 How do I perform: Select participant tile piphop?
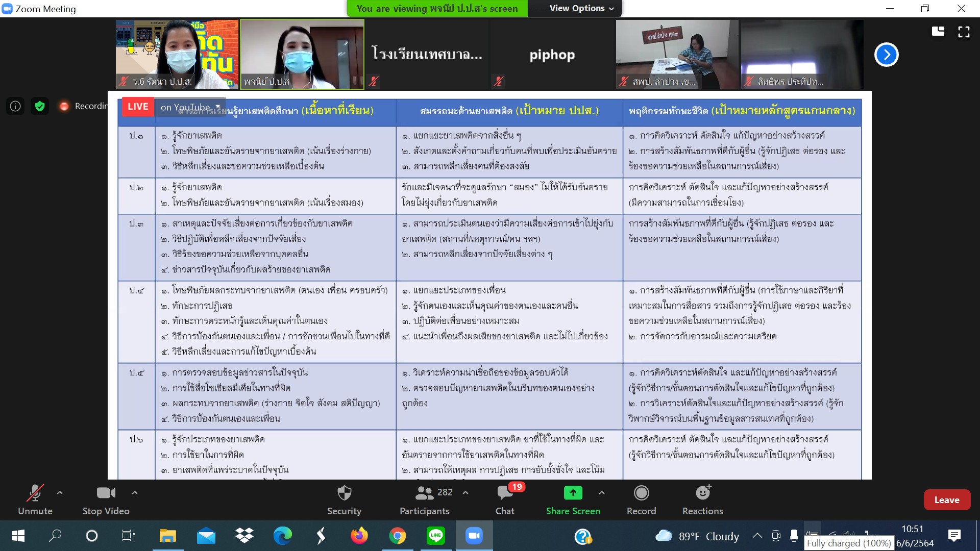point(552,55)
